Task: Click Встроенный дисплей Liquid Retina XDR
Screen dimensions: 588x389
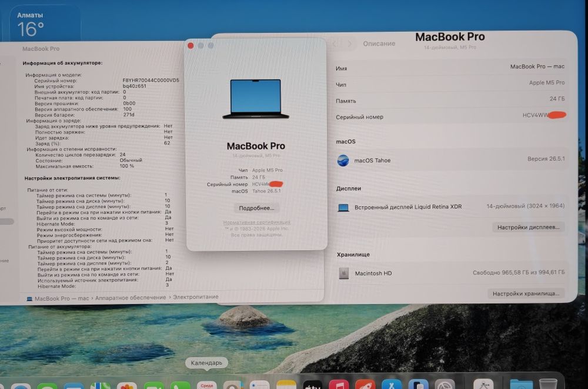Action: (x=408, y=207)
